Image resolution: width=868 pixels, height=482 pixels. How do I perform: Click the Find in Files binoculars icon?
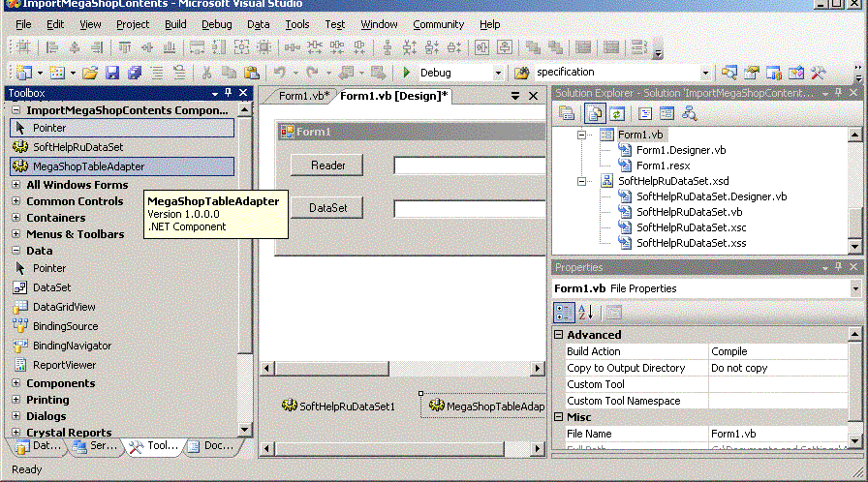tap(521, 73)
